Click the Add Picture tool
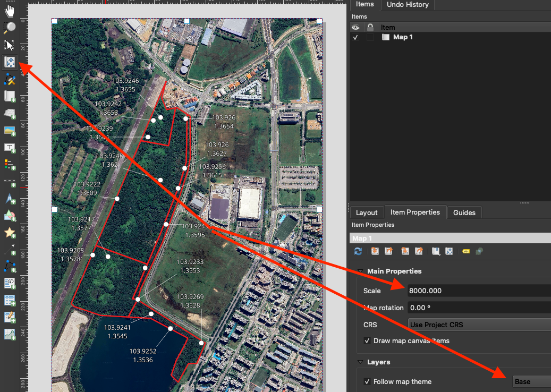 tap(10, 130)
